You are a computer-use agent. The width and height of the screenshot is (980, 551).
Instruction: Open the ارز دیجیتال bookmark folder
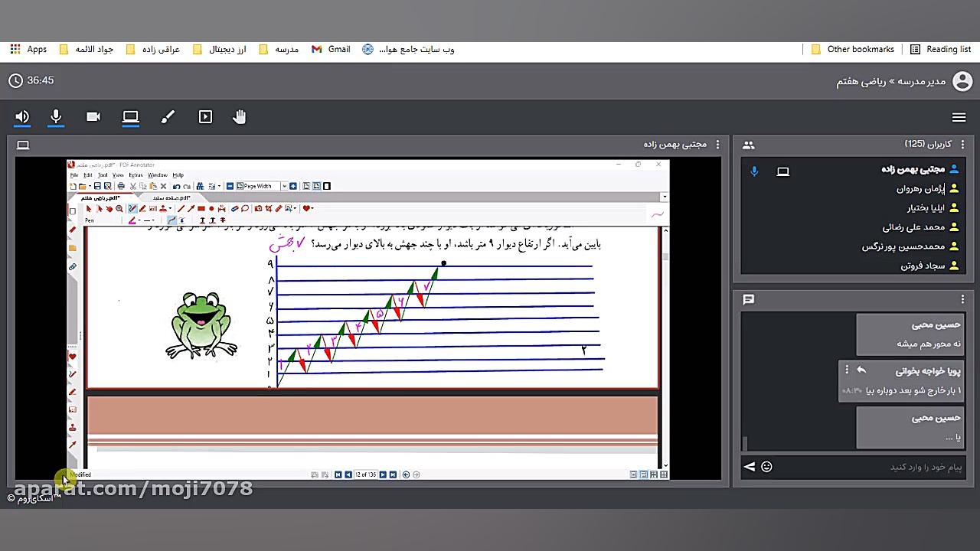[219, 49]
